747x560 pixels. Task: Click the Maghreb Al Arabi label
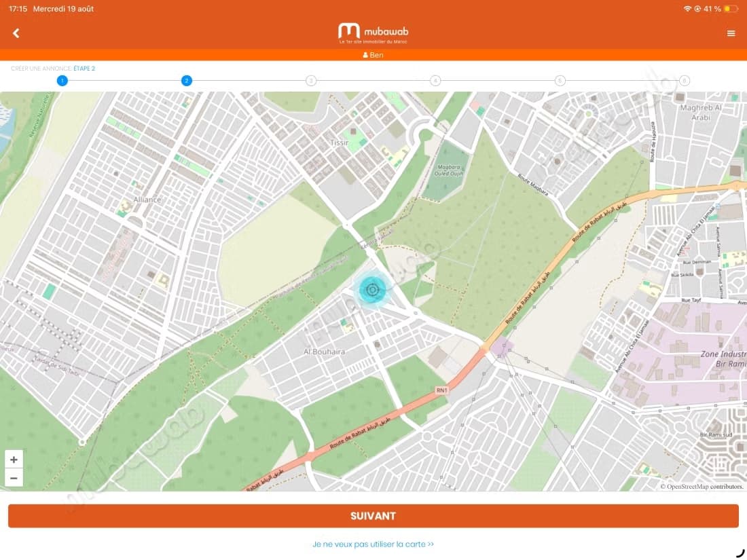point(700,113)
